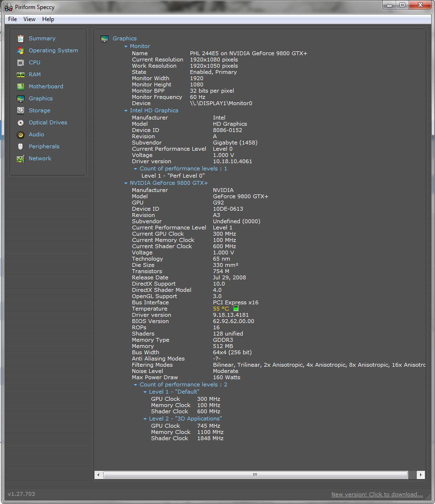The width and height of the screenshot is (435, 504).
Task: Click the horizontal scrollbar thumb
Action: (x=255, y=475)
